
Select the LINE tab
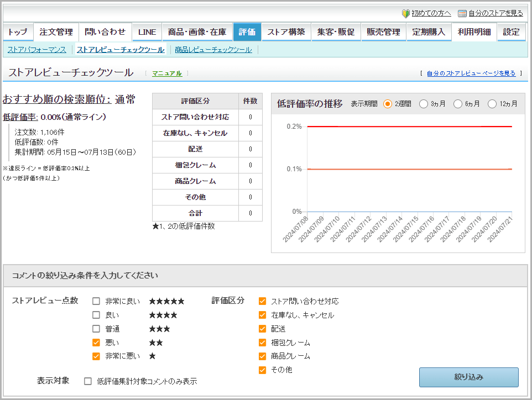coord(147,32)
